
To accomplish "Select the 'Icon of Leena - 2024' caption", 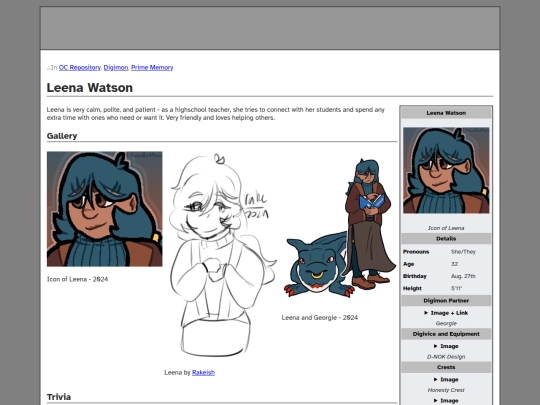I will [x=77, y=279].
